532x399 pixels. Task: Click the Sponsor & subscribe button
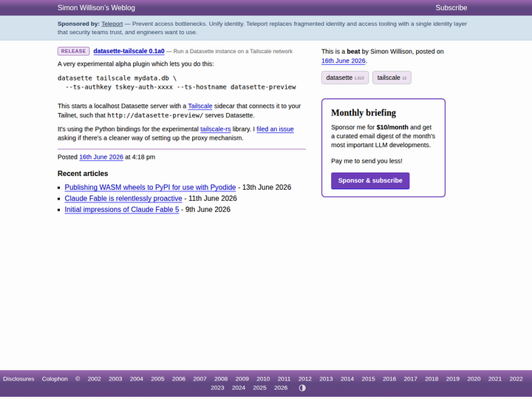tap(370, 180)
